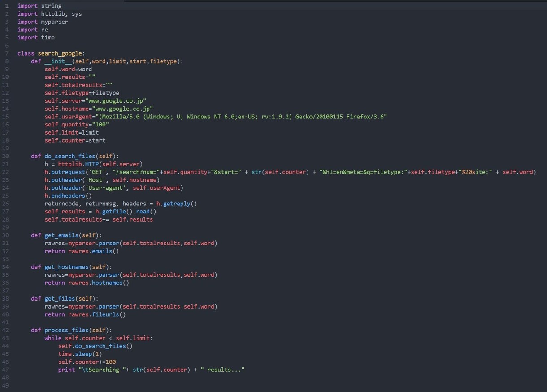Click the "self.server" assignment line
547x392 pixels.
[96, 101]
